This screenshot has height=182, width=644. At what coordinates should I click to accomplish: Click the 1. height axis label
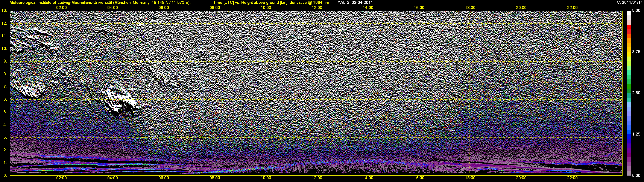5,163
